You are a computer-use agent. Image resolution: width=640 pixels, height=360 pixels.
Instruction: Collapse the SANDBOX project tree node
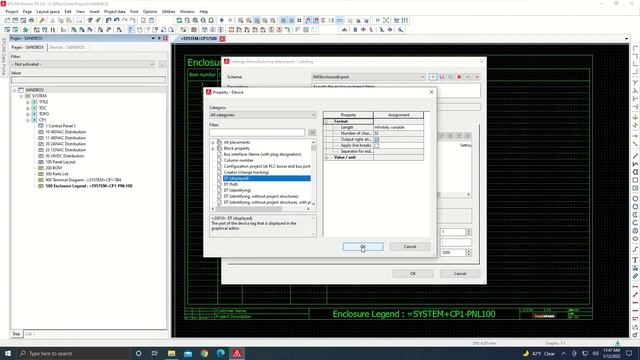point(15,90)
